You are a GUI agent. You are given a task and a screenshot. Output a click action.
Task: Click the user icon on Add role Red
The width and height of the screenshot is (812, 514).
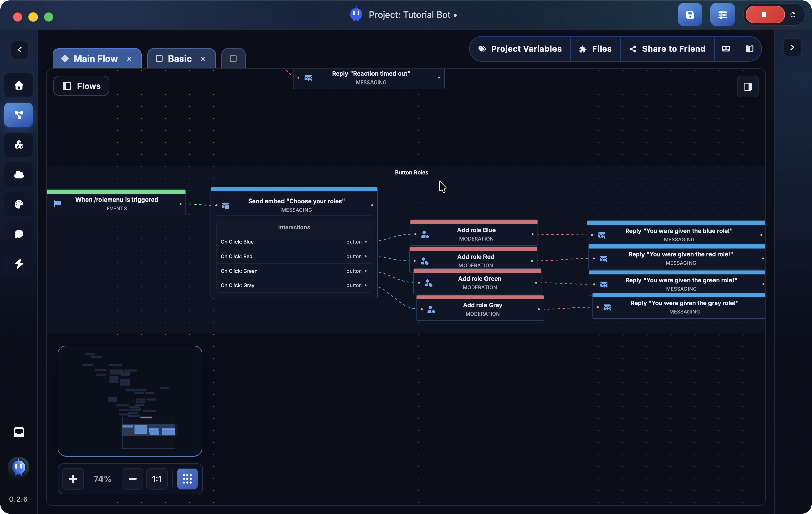tap(424, 261)
